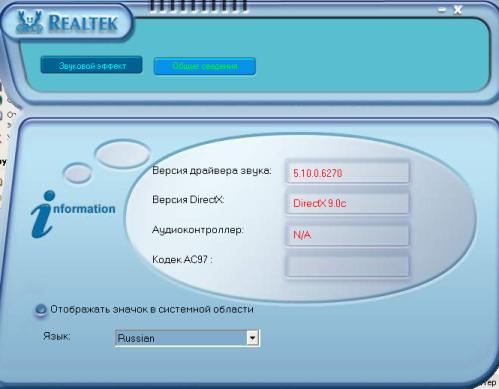The image size is (499, 389).
Task: Switch to the Звуковой эффект tab
Action: point(92,65)
